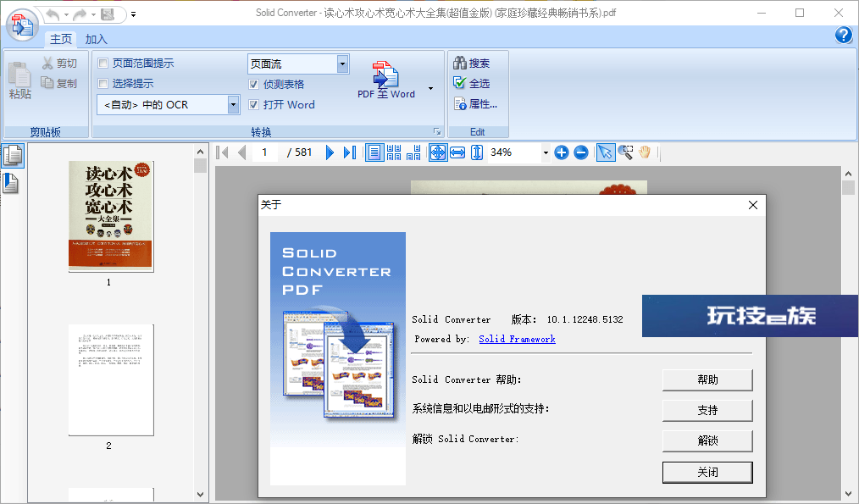The width and height of the screenshot is (859, 504).
Task: Activate the selection arrow tool
Action: coord(606,152)
